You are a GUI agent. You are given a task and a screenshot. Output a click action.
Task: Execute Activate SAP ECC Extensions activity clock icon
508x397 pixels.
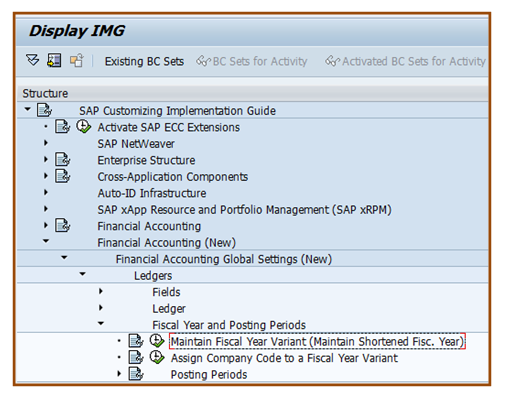coord(83,127)
